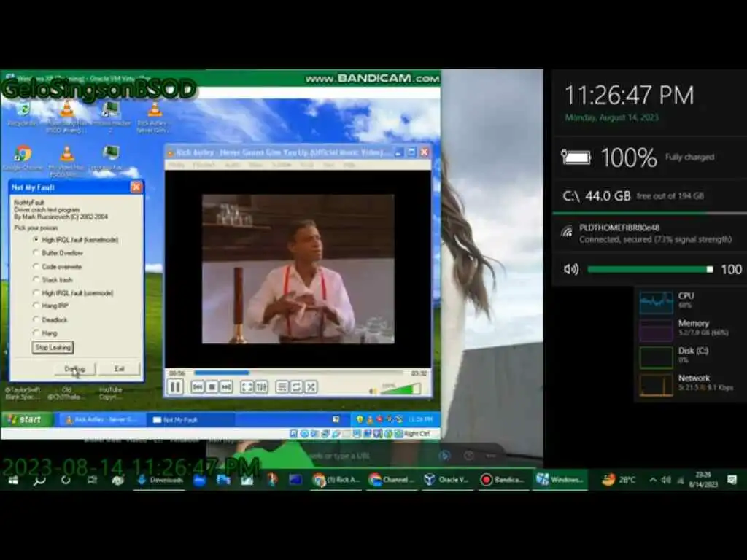Click the widget Wi-Fi signal icon

[x=567, y=232]
